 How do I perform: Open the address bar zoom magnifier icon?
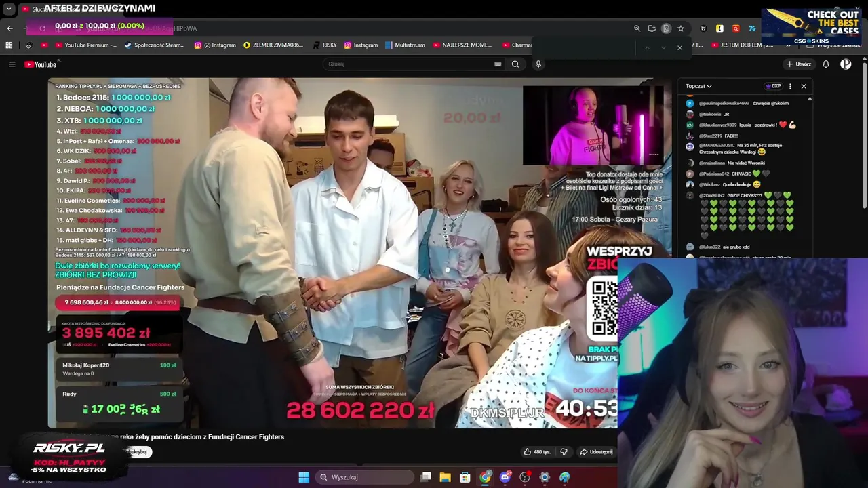637,28
